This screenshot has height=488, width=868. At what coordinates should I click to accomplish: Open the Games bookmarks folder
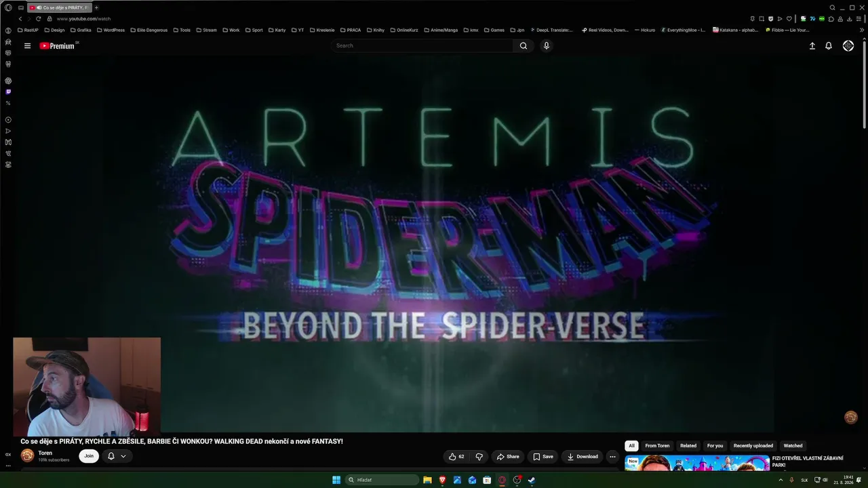click(494, 30)
